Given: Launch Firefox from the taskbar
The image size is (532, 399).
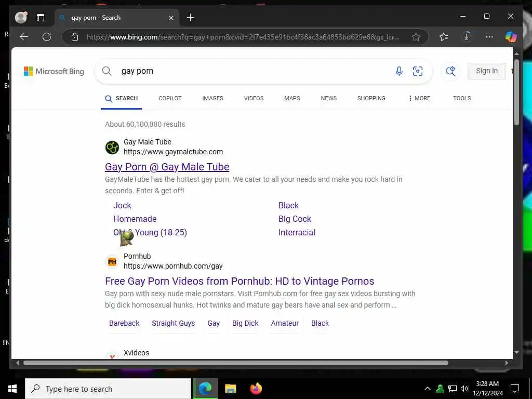Looking at the screenshot, I should pyautogui.click(x=256, y=389).
